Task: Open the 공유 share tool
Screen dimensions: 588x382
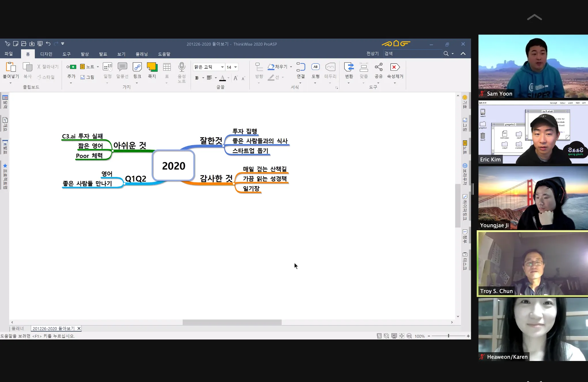Action: 378,67
